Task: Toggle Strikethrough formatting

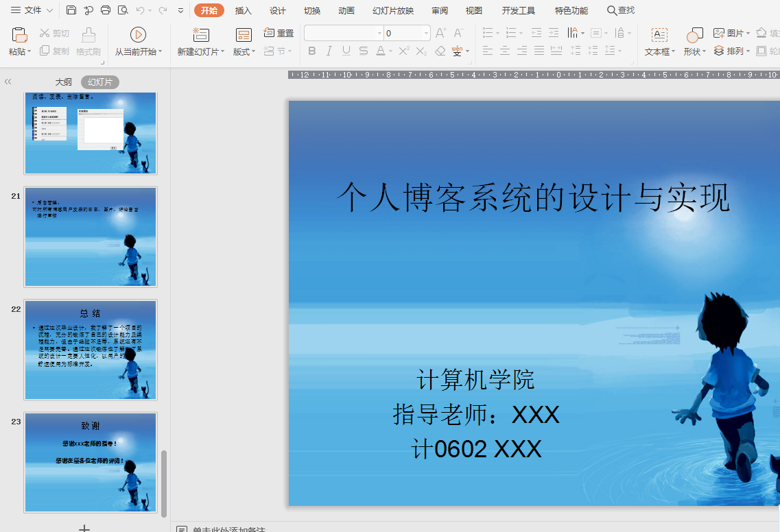Action: [x=364, y=51]
